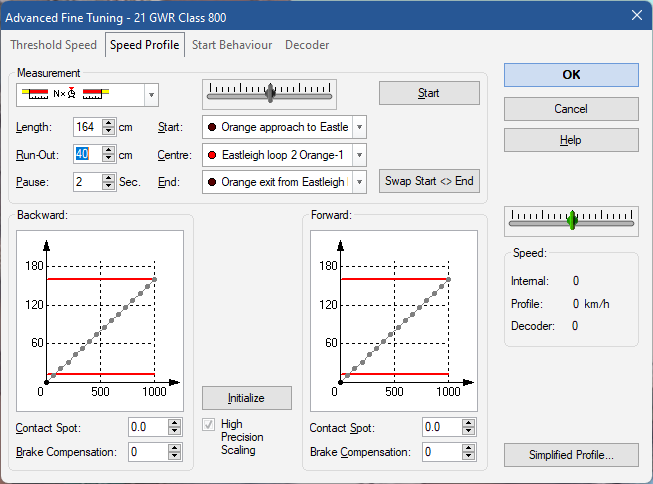The width and height of the screenshot is (653, 484).
Task: Click the green speed slider handle
Action: coord(571,219)
